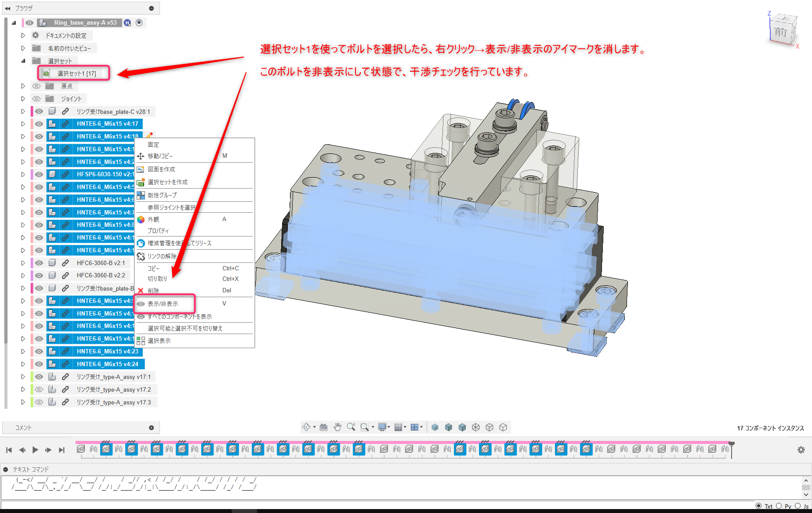Open document settings gear icon

tap(36, 36)
